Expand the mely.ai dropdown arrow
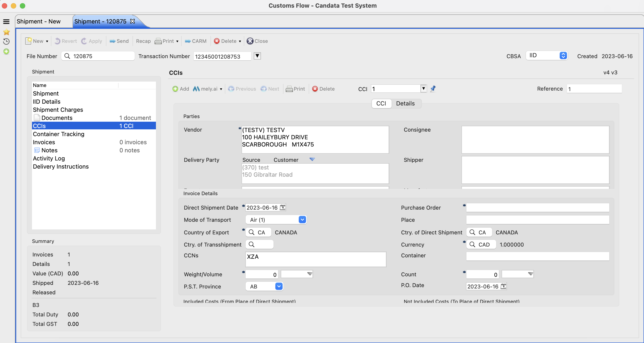Viewport: 644px width, 343px height. [x=221, y=89]
